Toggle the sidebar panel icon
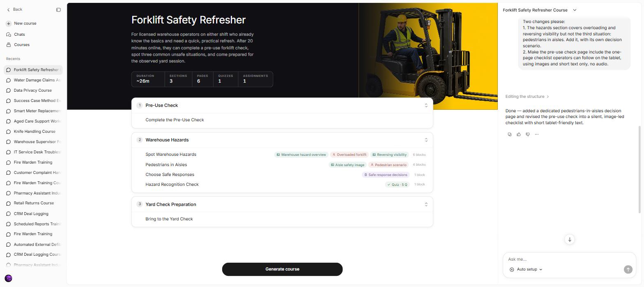 (x=58, y=10)
